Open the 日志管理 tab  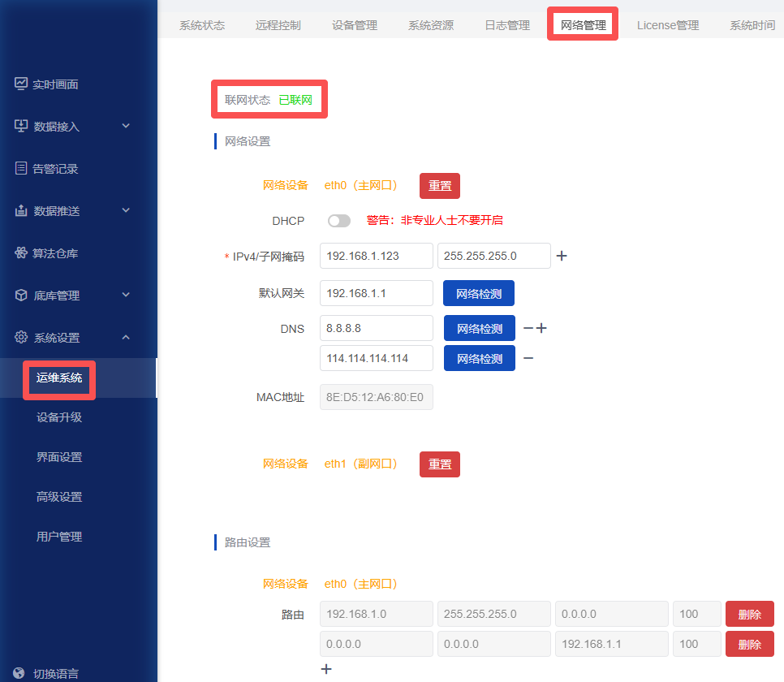pos(507,25)
